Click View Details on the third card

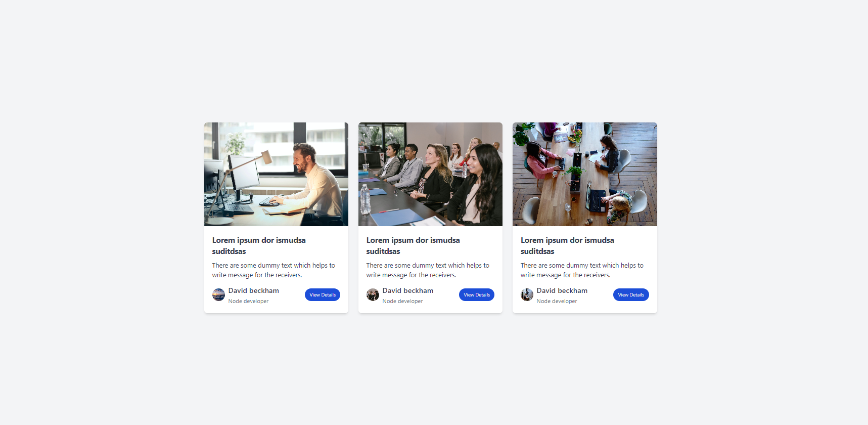(x=631, y=295)
